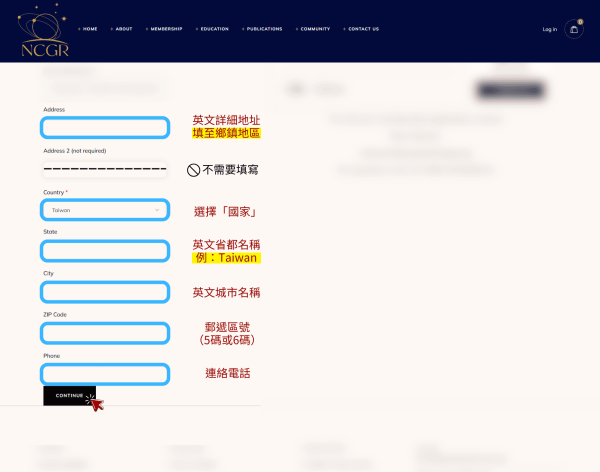Open the Home menu item

tap(90, 29)
